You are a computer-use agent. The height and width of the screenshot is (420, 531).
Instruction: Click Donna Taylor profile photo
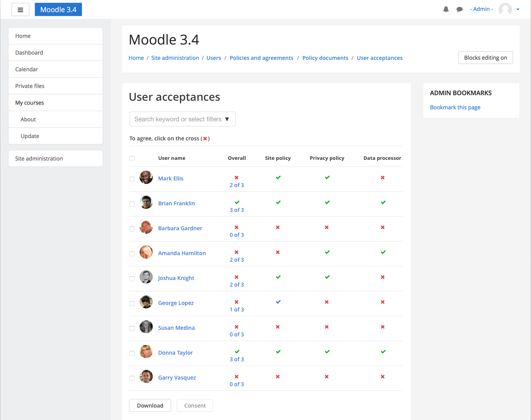[x=146, y=352]
